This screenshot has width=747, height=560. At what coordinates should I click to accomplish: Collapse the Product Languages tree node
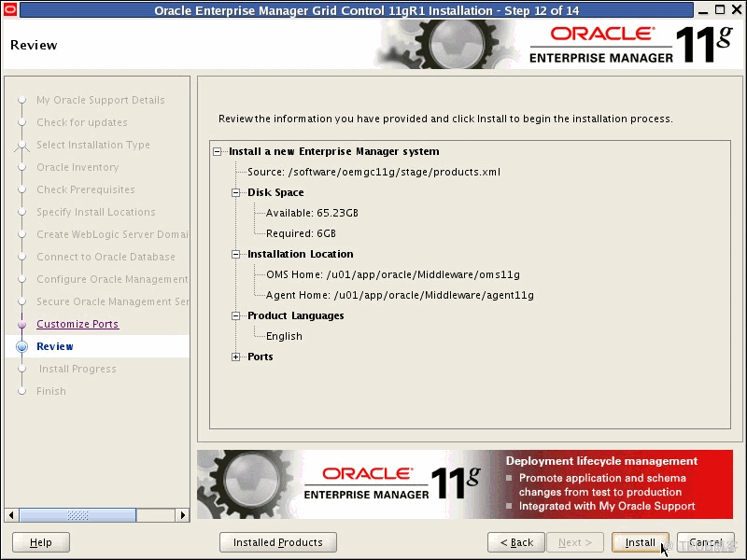click(236, 315)
